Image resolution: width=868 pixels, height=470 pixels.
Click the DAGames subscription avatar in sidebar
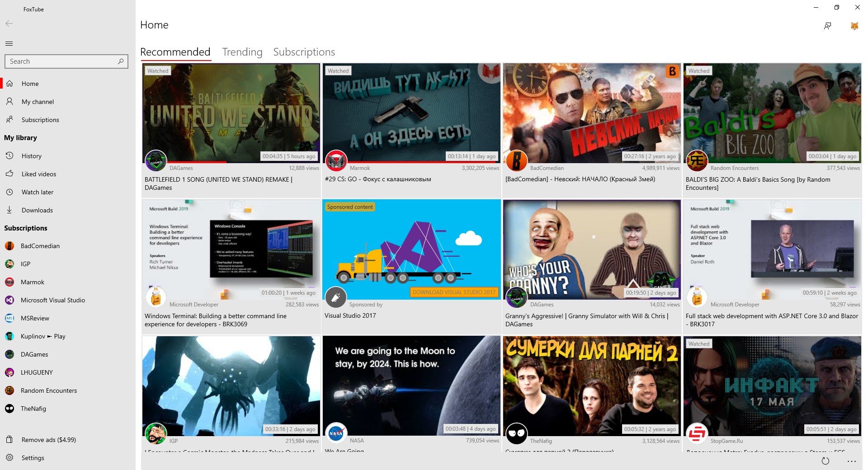click(x=9, y=354)
